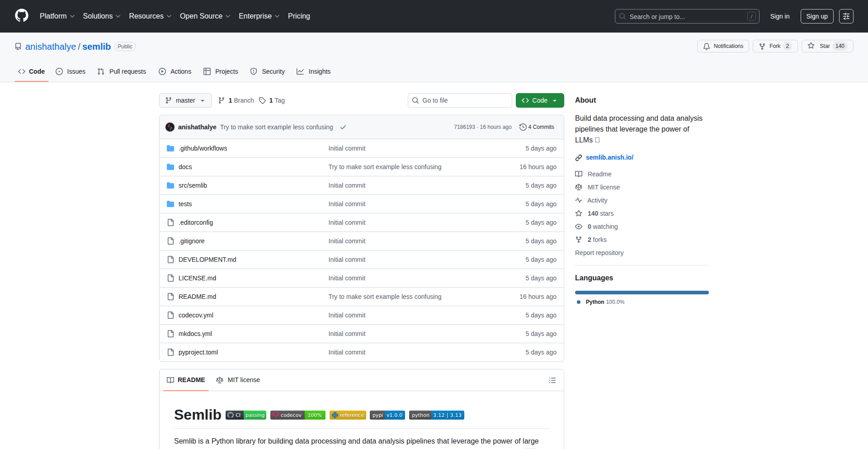This screenshot has width=868, height=449.
Task: Open the top-right appearance settings icon
Action: (x=846, y=16)
